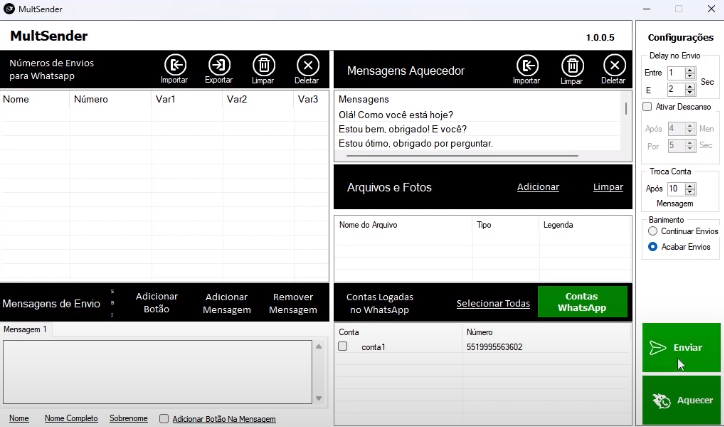Screen dimensions: 724x427
Task: Check the conta1 account checkbox
Action: tap(343, 346)
